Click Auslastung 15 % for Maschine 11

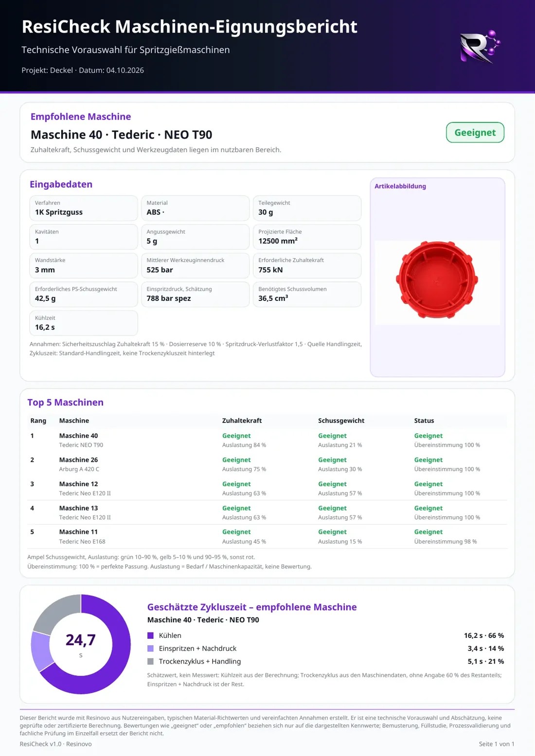(340, 542)
